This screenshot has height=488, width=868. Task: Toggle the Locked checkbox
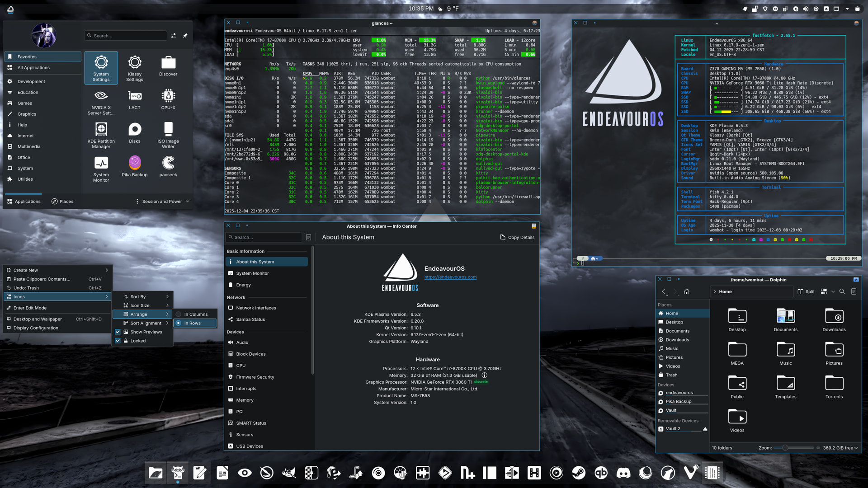pyautogui.click(x=118, y=341)
